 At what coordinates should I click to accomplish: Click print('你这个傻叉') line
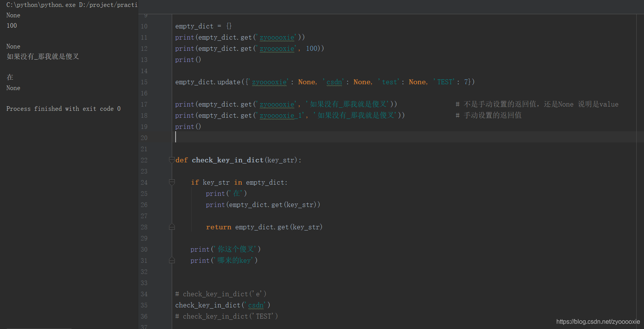pos(226,249)
